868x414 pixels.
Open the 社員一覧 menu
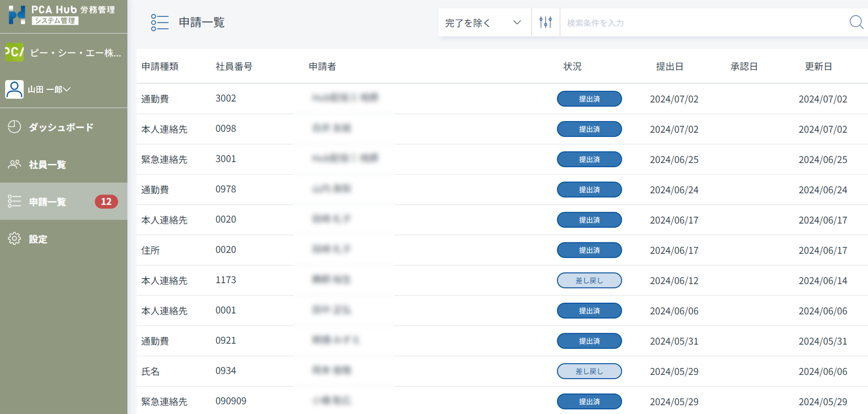click(x=64, y=165)
